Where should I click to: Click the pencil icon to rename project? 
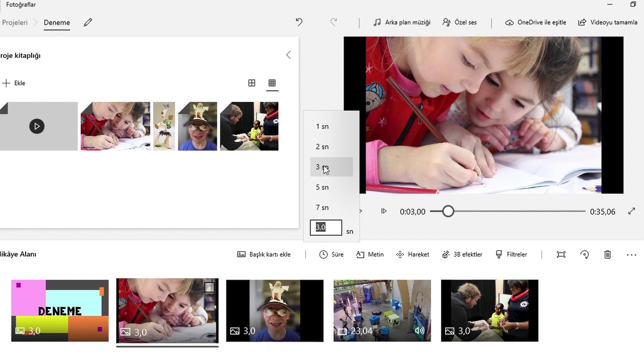coord(88,23)
